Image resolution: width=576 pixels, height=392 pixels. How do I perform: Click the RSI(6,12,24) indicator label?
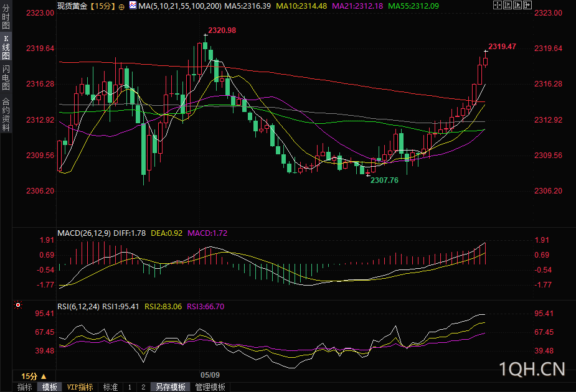[x=78, y=307]
